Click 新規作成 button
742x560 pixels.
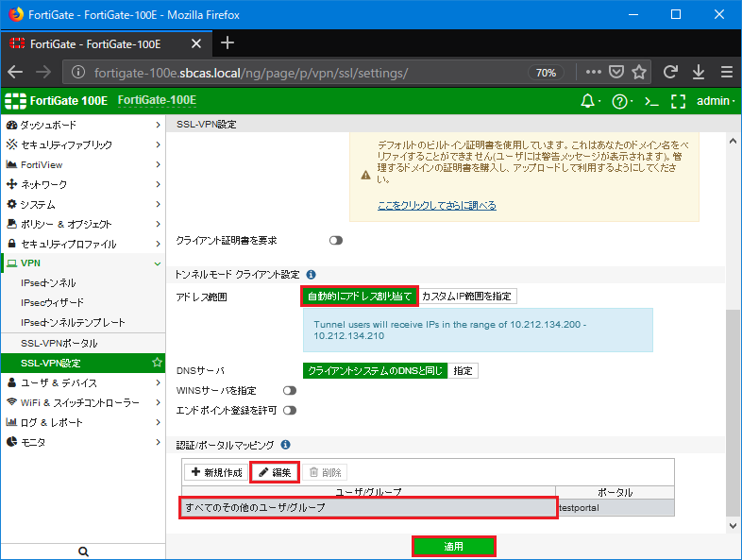[216, 472]
